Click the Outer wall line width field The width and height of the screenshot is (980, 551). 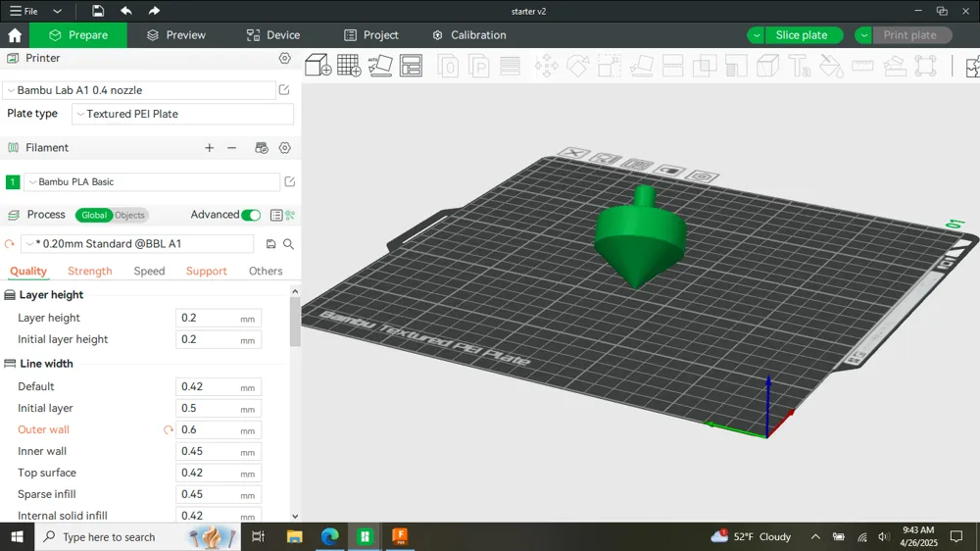[219, 429]
